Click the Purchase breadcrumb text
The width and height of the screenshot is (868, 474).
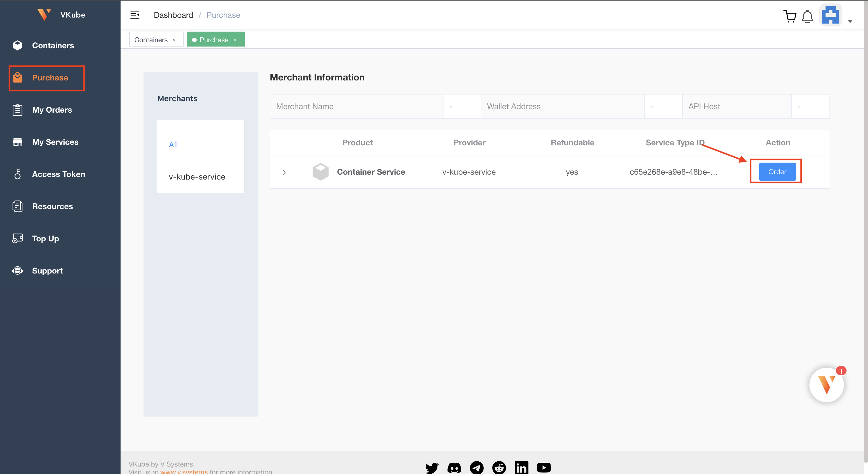223,15
